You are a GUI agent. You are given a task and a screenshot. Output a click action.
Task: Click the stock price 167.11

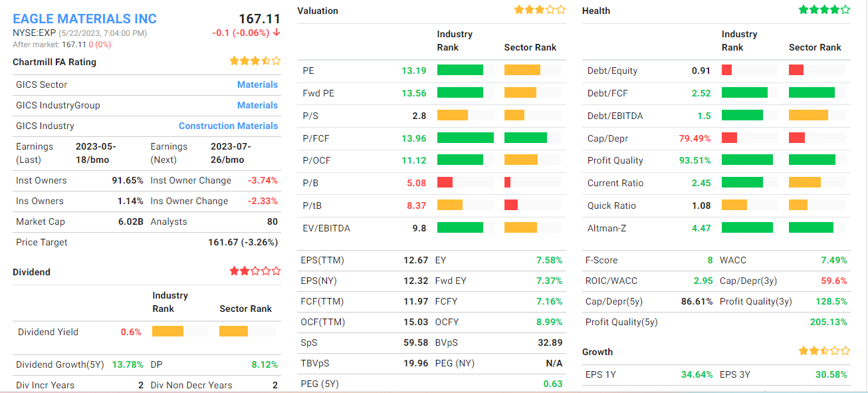click(259, 19)
